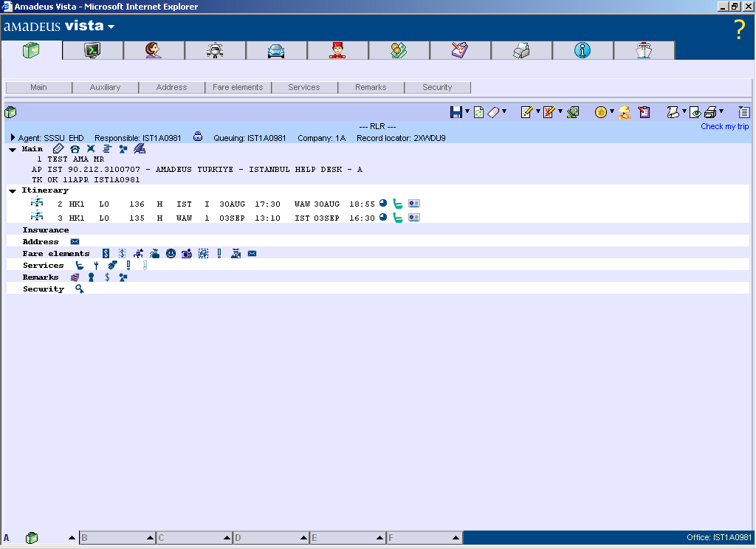Open the command page terminal tab

[x=92, y=50]
